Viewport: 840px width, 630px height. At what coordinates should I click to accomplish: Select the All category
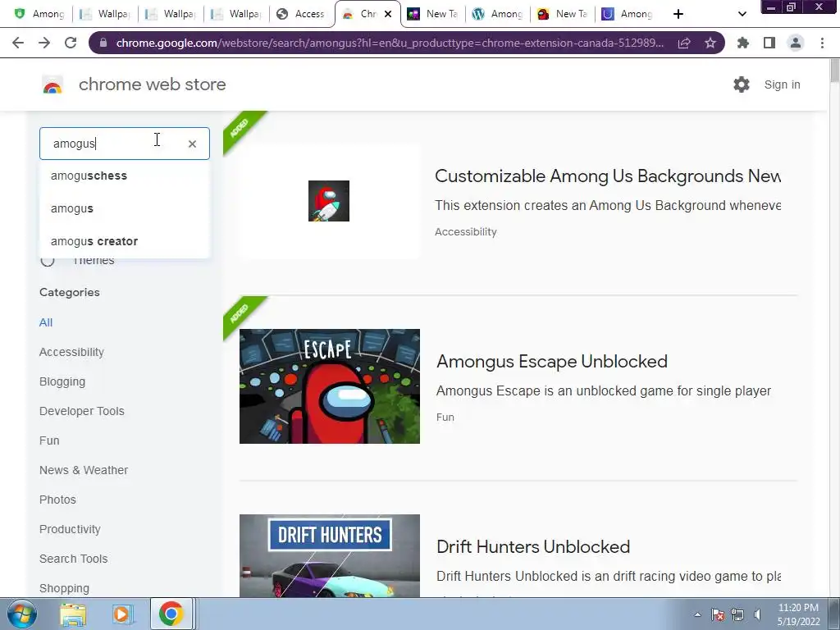tap(46, 322)
